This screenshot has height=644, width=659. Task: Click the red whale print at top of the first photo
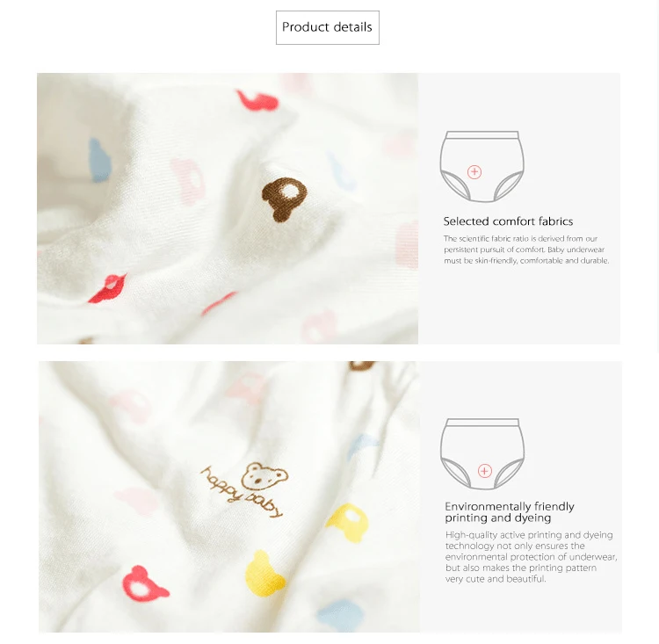(257, 100)
